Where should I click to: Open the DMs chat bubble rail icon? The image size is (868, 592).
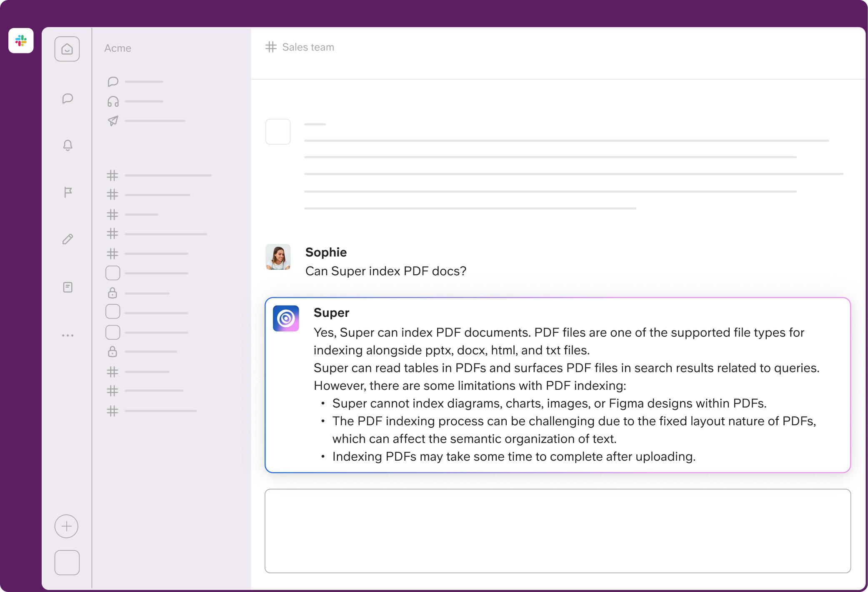[68, 98]
